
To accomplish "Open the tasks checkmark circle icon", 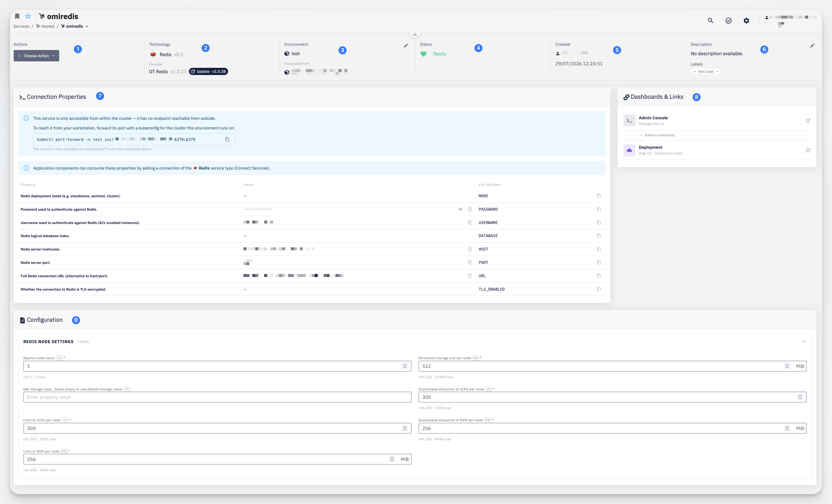I will click(728, 21).
